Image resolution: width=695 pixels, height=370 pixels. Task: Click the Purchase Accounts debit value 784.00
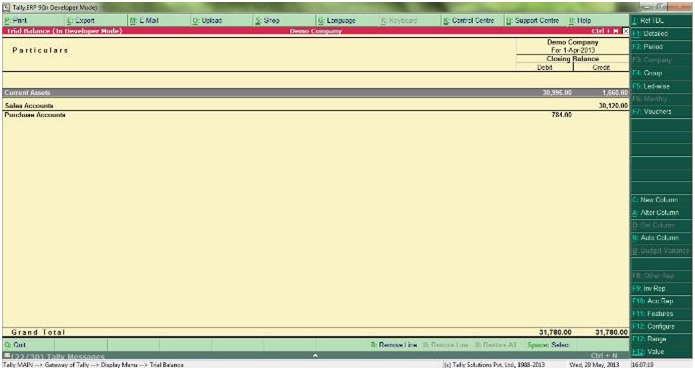tap(562, 115)
